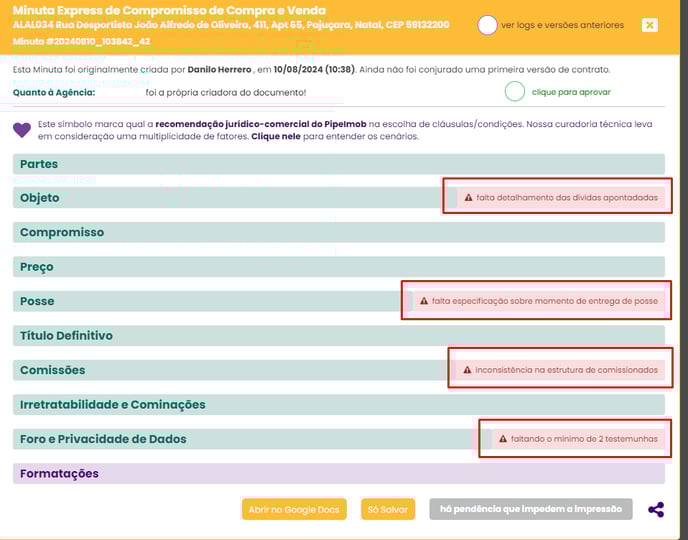Click the purple heart recommendation icon

pyautogui.click(x=22, y=130)
